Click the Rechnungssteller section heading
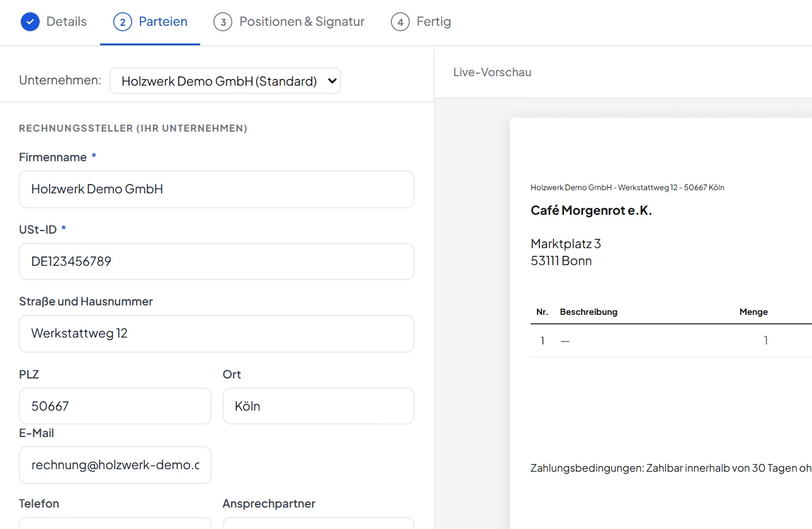 pyautogui.click(x=133, y=128)
